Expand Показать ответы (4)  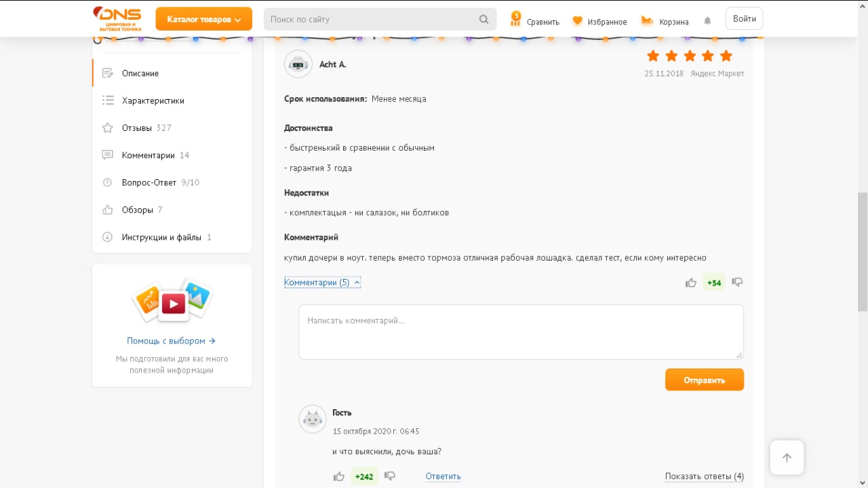705,476
